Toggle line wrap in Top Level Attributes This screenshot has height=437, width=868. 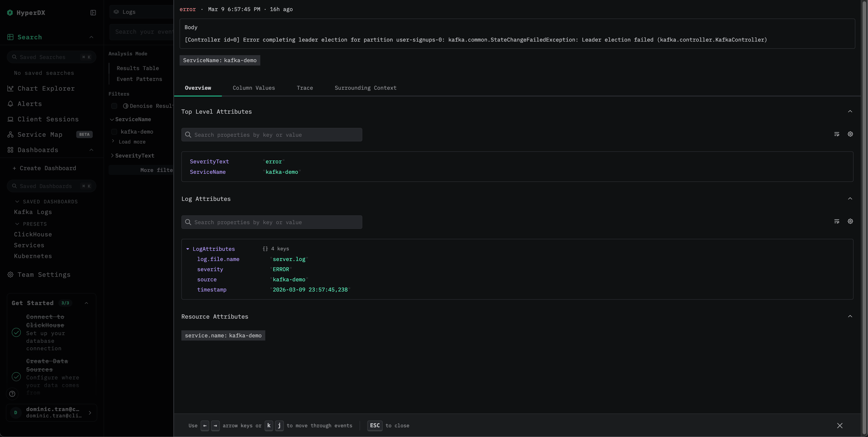pos(837,134)
